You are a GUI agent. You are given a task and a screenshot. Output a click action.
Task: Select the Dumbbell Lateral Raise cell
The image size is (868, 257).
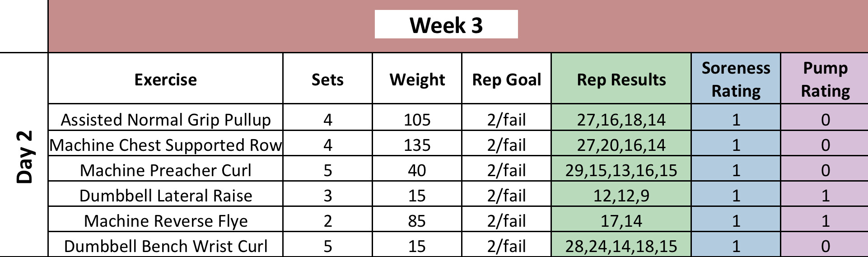[x=165, y=195]
